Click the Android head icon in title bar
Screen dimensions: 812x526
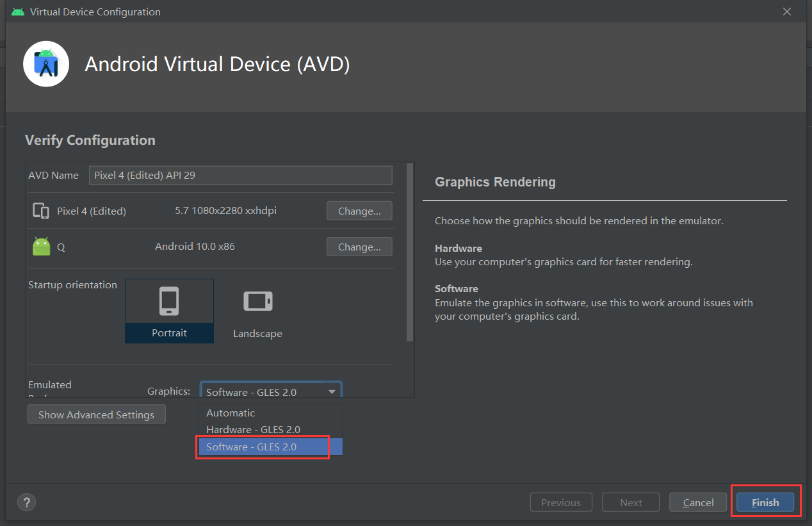(18, 12)
